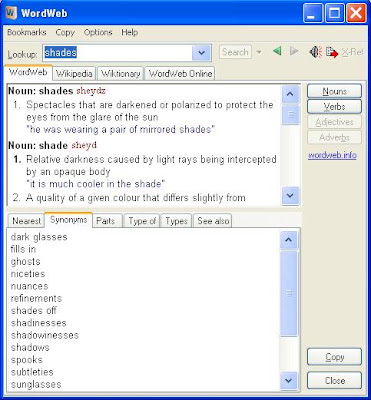Click the X-Ref toolbar button
This screenshot has height=400, width=371.
pos(353,52)
